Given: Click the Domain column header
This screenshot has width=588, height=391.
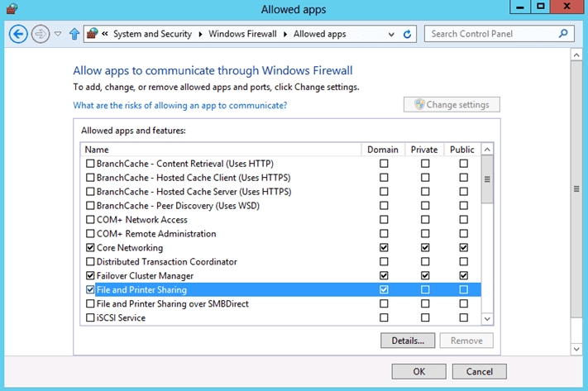Looking at the screenshot, I should (383, 149).
